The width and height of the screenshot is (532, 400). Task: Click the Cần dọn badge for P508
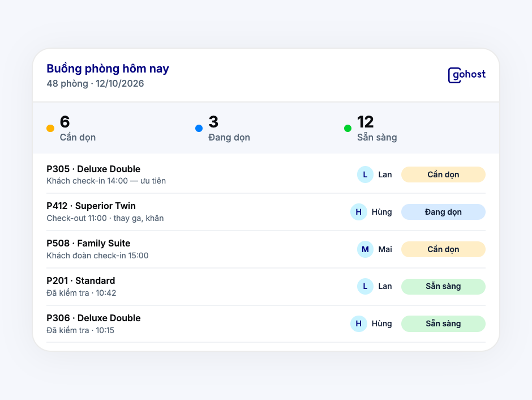[443, 249]
